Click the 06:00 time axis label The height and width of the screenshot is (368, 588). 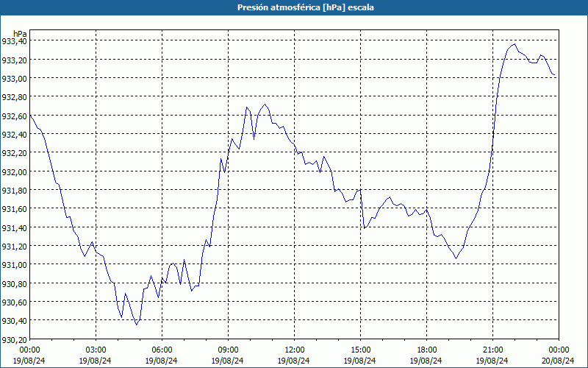point(162,350)
